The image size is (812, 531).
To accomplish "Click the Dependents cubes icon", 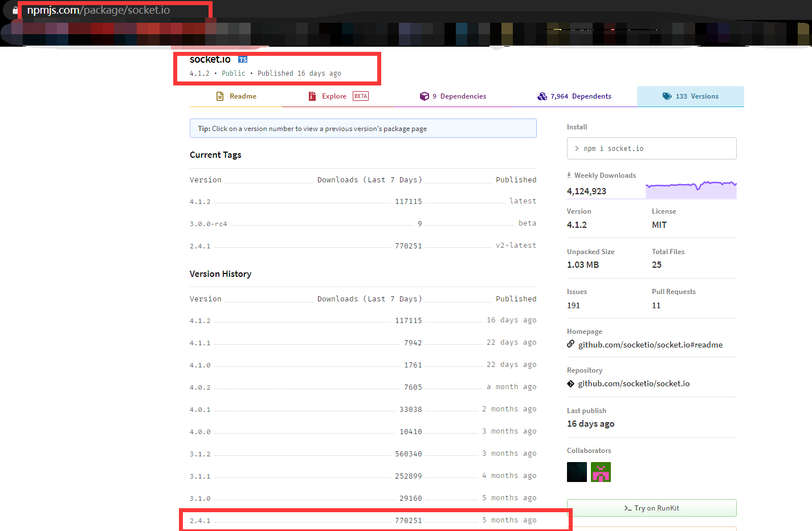I will click(542, 96).
